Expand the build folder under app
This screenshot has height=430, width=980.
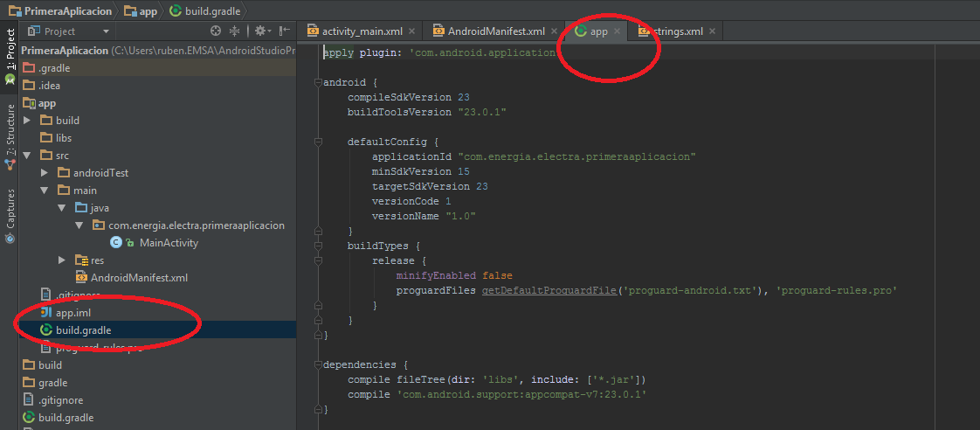[x=27, y=120]
